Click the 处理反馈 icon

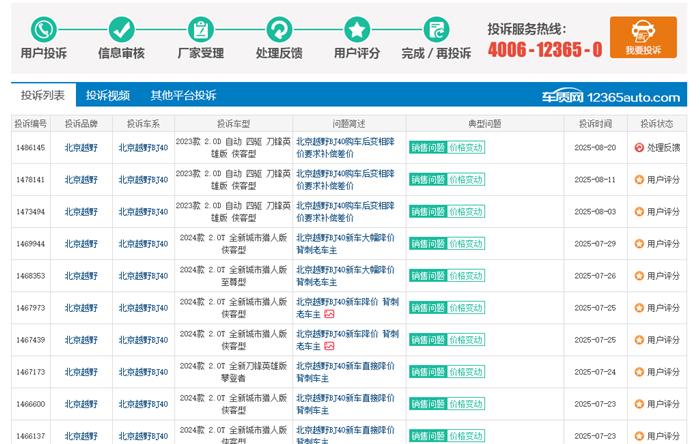(279, 28)
